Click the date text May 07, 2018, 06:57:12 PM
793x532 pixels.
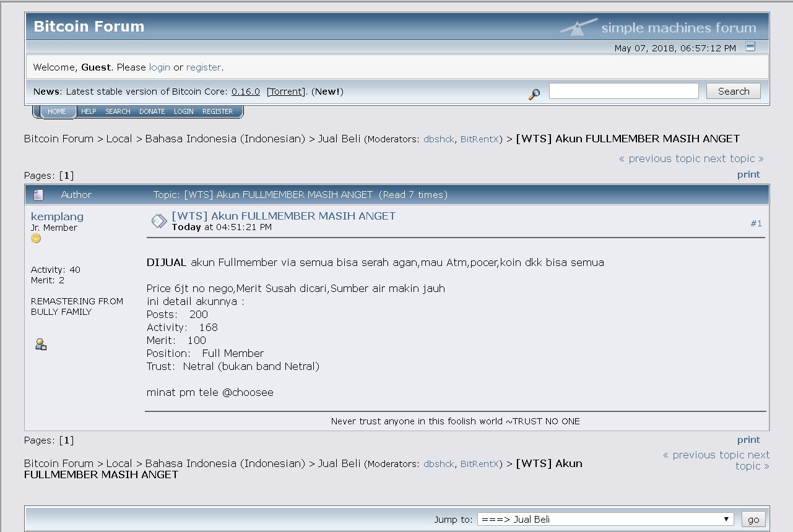point(675,48)
